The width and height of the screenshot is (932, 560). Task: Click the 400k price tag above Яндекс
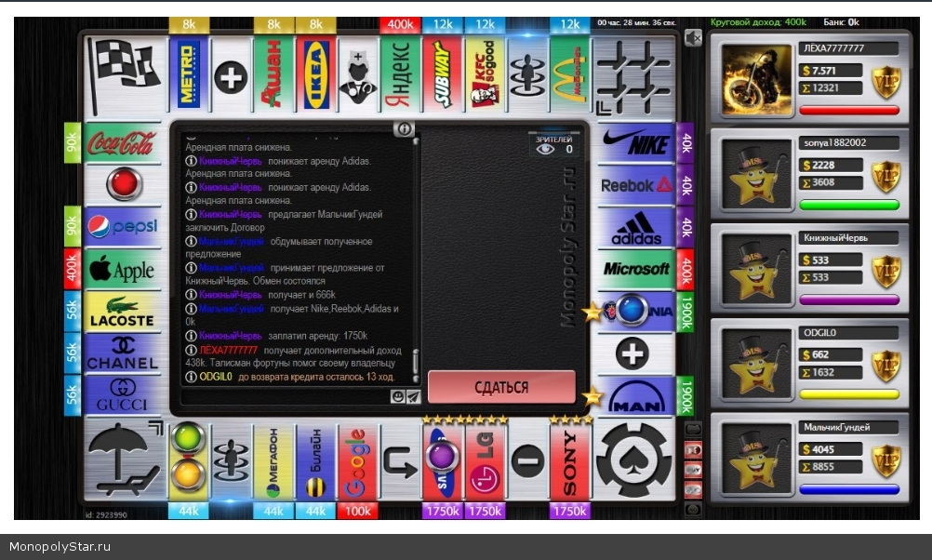coord(400,24)
